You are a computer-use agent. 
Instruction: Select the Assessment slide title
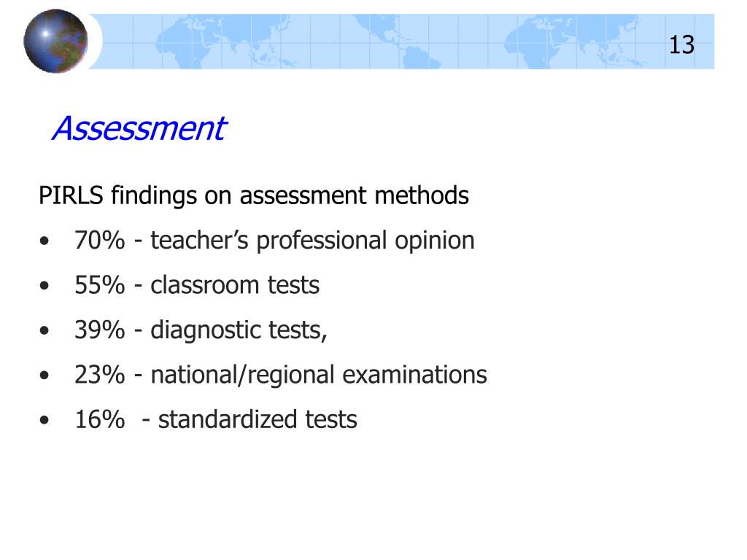pos(139,128)
